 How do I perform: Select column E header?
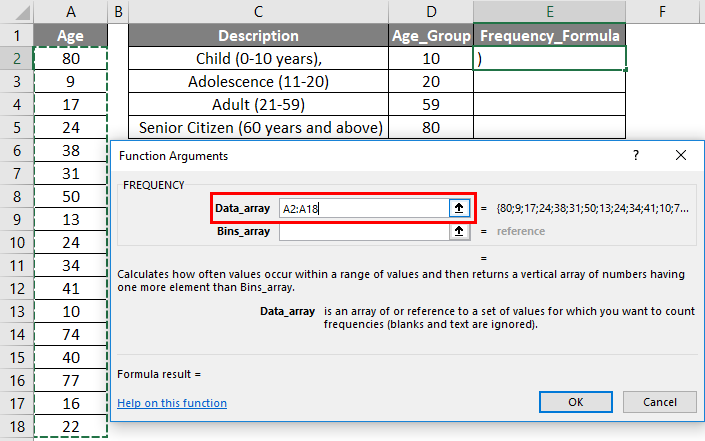tap(550, 11)
